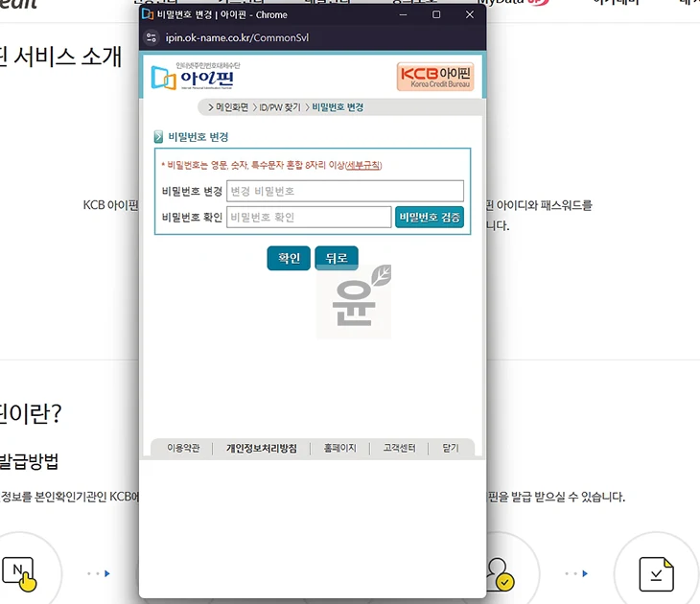Click the 확인 button

(x=289, y=258)
